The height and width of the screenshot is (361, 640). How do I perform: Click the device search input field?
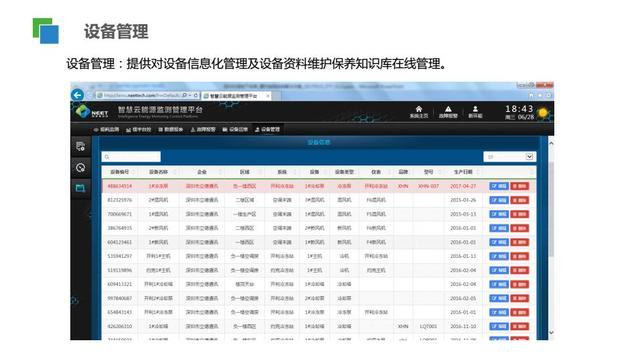pos(131,157)
